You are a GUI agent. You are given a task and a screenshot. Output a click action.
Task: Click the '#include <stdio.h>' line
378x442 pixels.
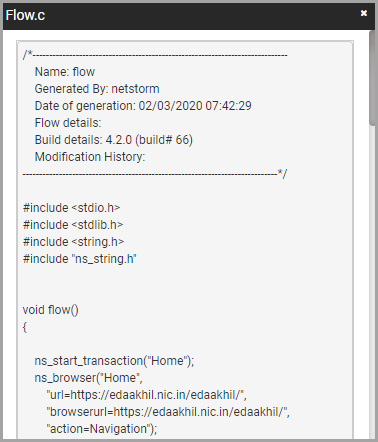pos(71,208)
